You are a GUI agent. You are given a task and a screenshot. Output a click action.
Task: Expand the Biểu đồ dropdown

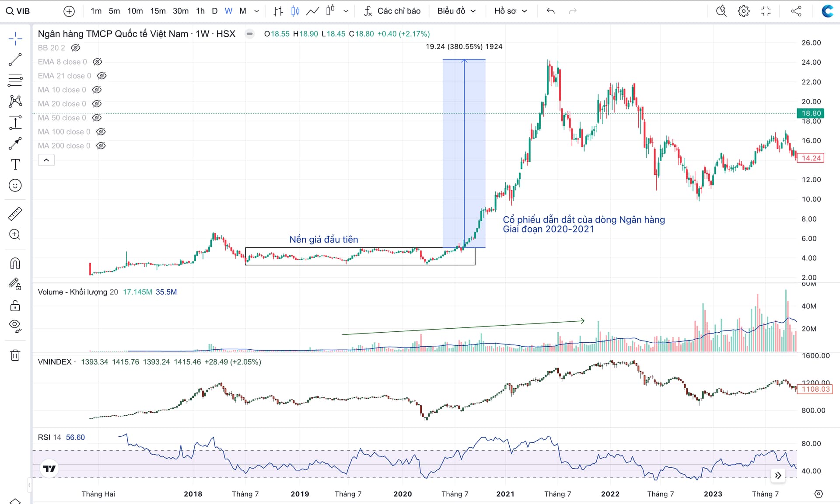point(456,11)
